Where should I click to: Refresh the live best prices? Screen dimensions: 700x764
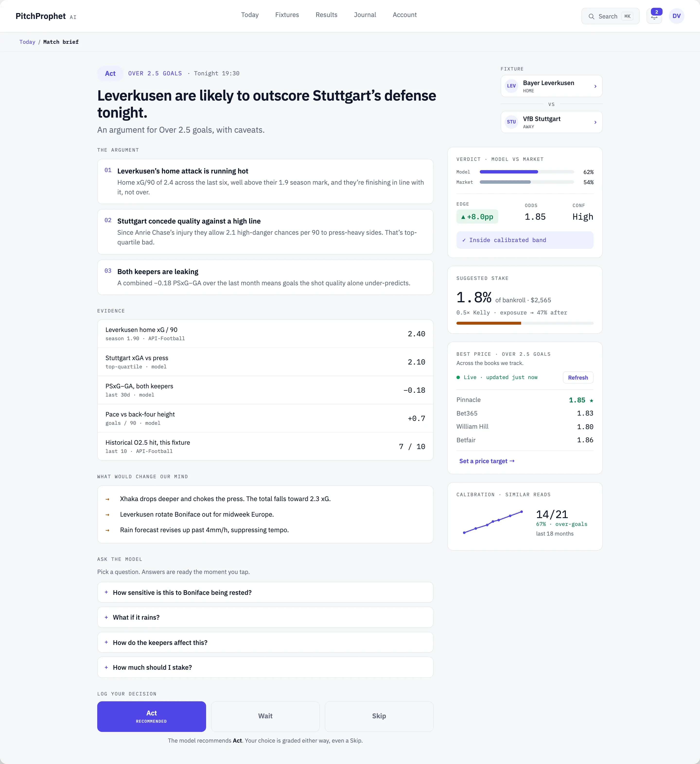click(x=578, y=377)
